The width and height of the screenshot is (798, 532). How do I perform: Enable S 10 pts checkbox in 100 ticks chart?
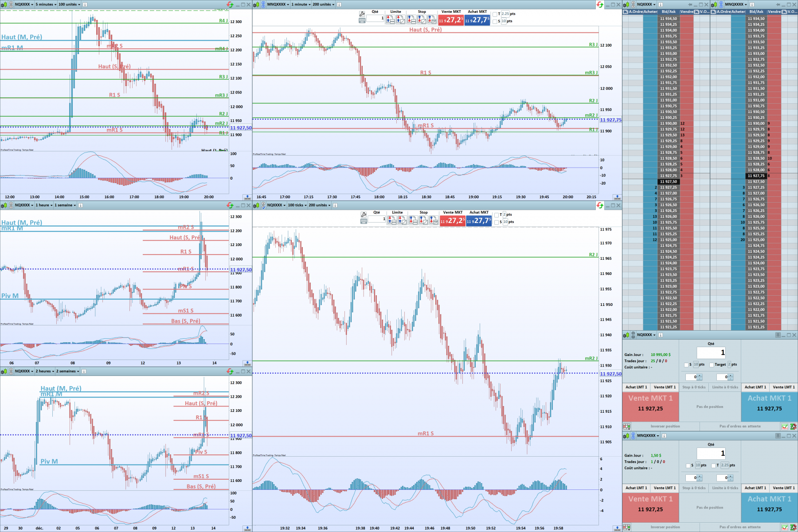(497, 222)
